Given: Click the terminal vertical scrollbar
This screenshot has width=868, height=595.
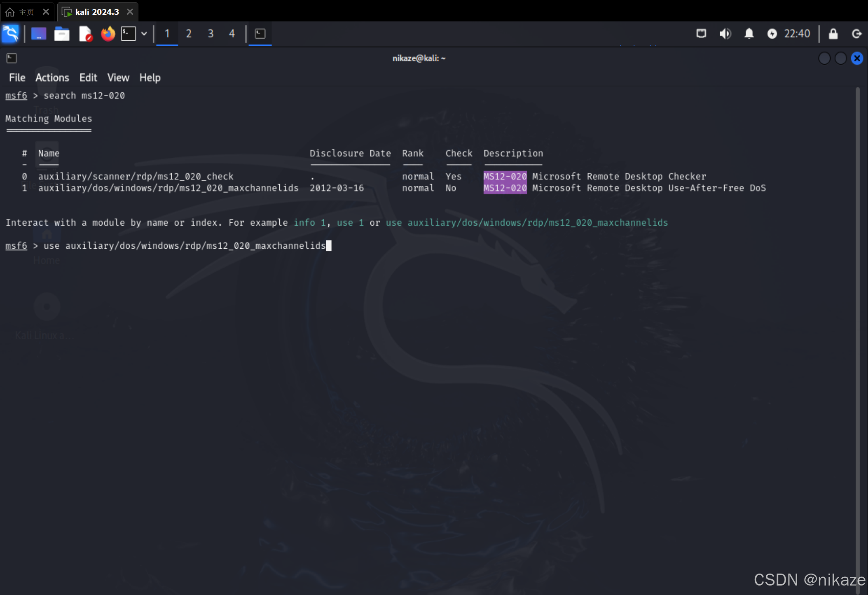Looking at the screenshot, I should [858, 329].
